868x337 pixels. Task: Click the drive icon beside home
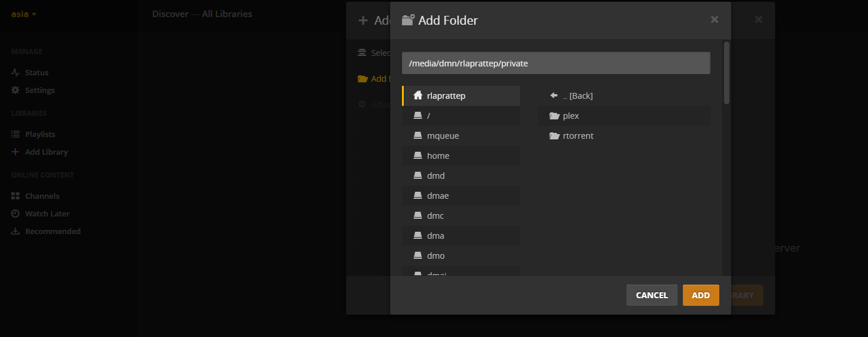(418, 155)
